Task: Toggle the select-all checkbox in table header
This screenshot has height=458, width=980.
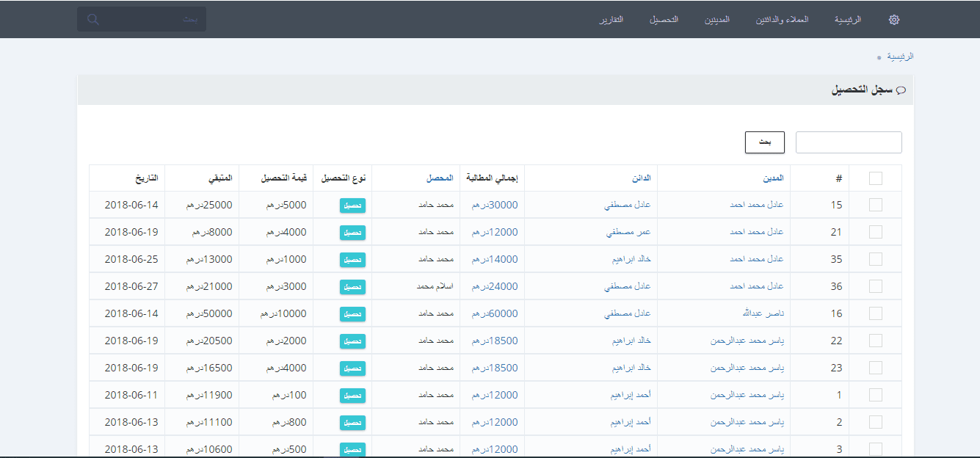Action: [x=875, y=178]
